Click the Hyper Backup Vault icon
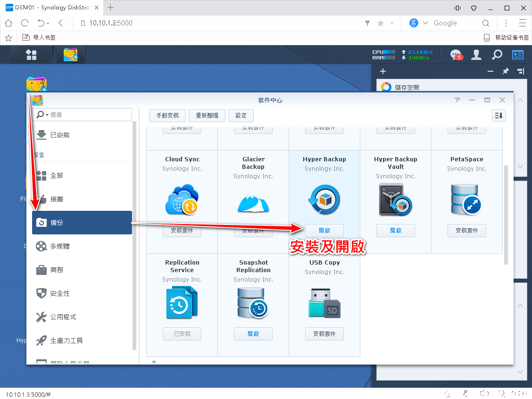The width and height of the screenshot is (532, 399). point(395,199)
